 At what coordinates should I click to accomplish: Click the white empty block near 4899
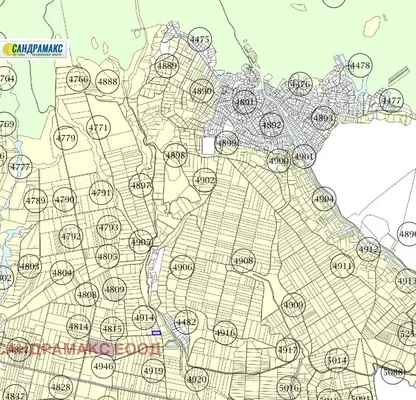pos(209,146)
